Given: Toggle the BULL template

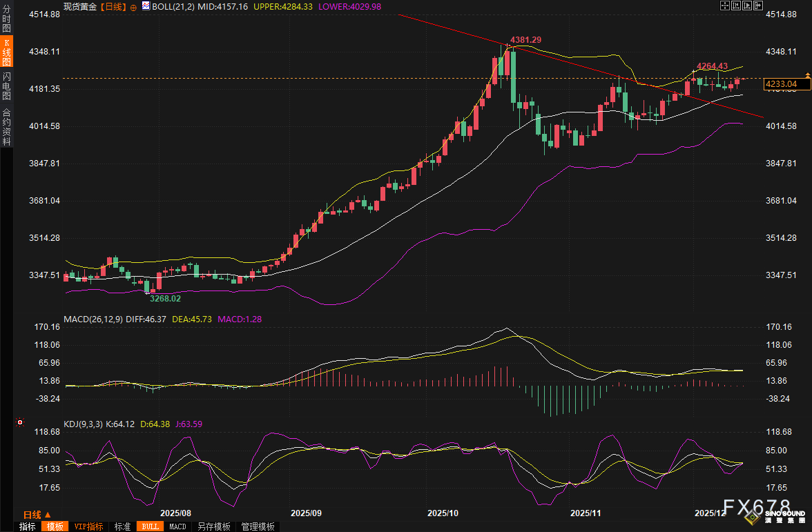Looking at the screenshot, I should pyautogui.click(x=148, y=526).
